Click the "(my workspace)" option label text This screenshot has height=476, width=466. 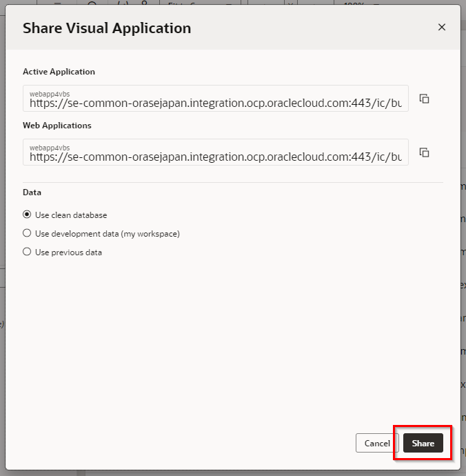click(150, 234)
